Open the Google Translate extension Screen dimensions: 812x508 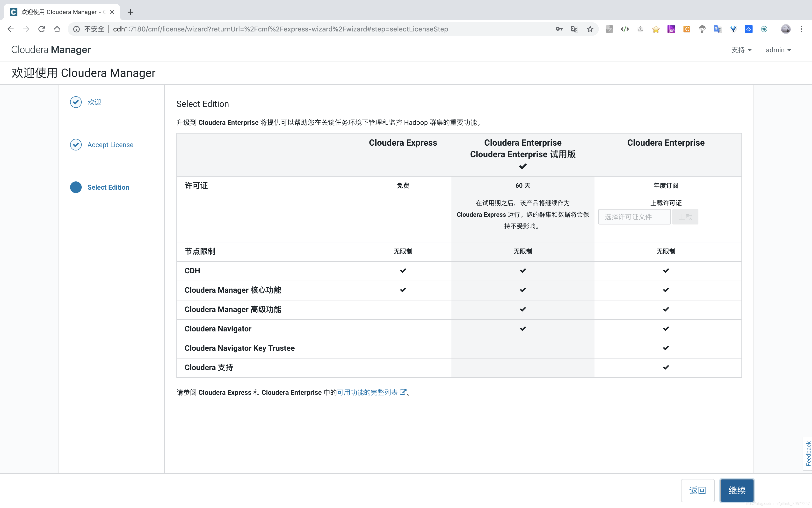point(718,29)
